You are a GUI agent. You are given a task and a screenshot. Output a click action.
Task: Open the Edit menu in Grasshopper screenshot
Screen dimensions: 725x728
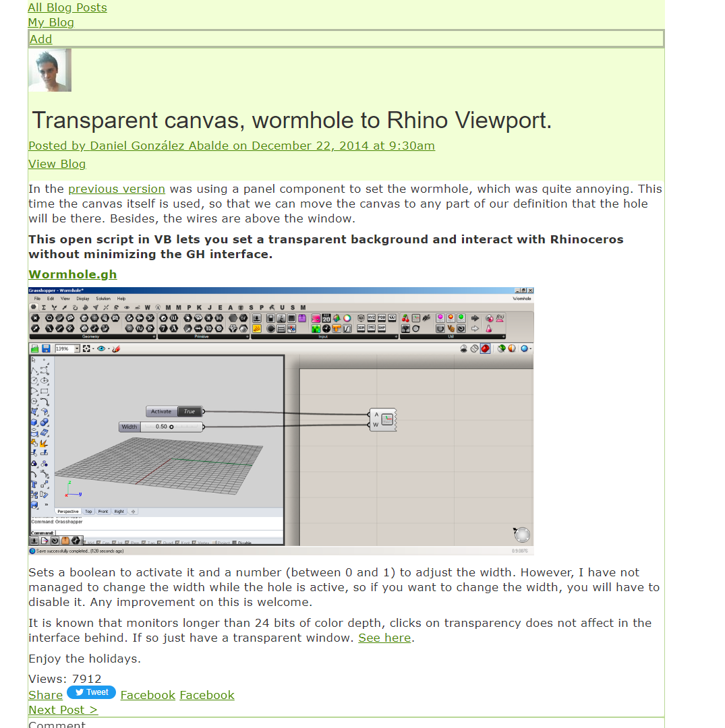point(50,299)
